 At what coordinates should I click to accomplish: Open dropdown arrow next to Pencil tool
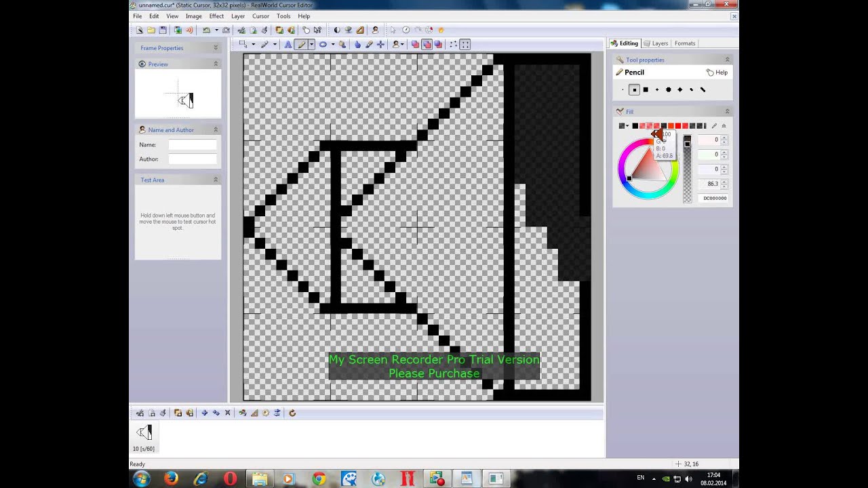click(312, 44)
